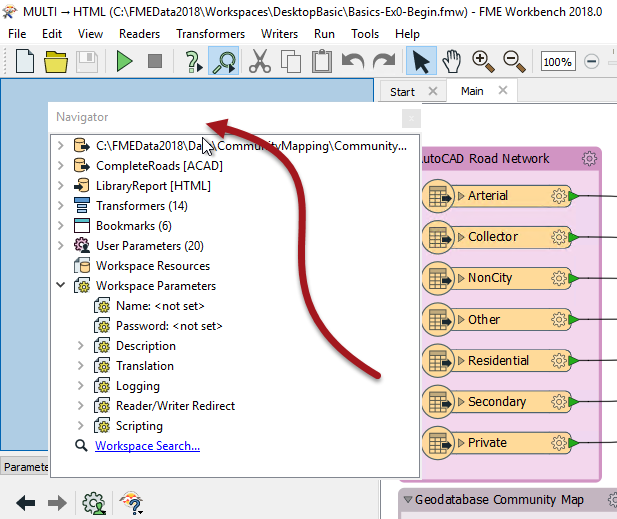Screen dimensions: 617x519
Task: Expand Bookmarks (6) in Navigator
Action: [61, 226]
